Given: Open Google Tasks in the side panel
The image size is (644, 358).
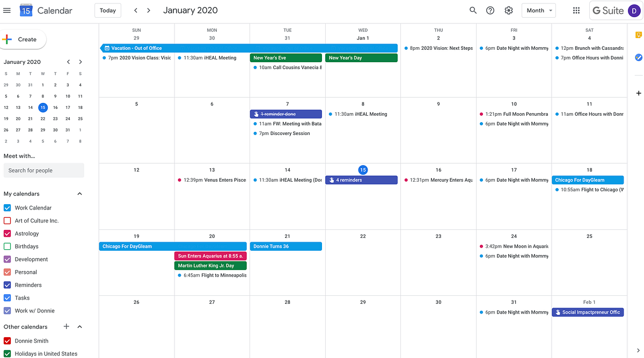Looking at the screenshot, I should pyautogui.click(x=639, y=57).
